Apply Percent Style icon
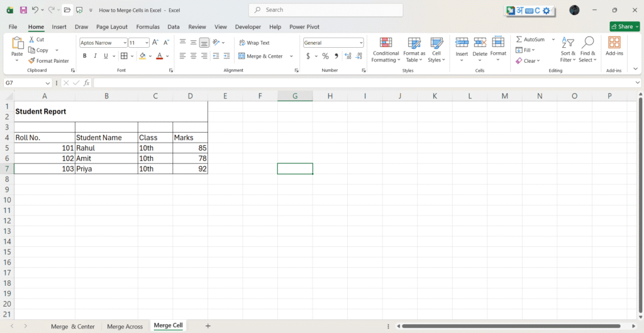 tap(325, 56)
